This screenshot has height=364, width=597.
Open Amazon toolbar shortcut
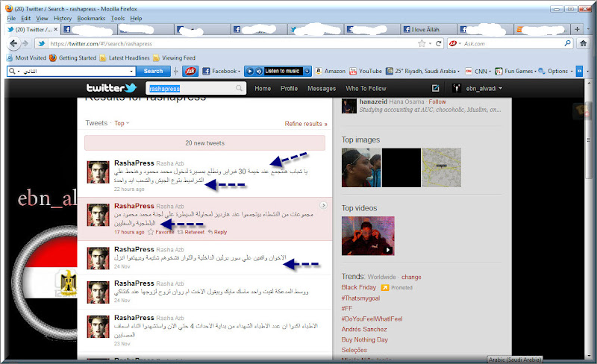330,71
